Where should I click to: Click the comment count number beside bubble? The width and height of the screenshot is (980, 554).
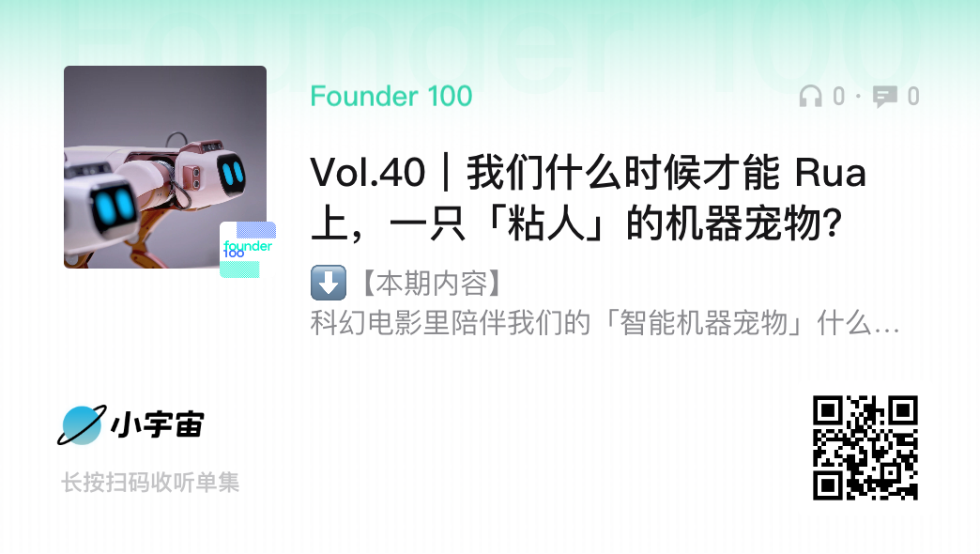coord(913,97)
